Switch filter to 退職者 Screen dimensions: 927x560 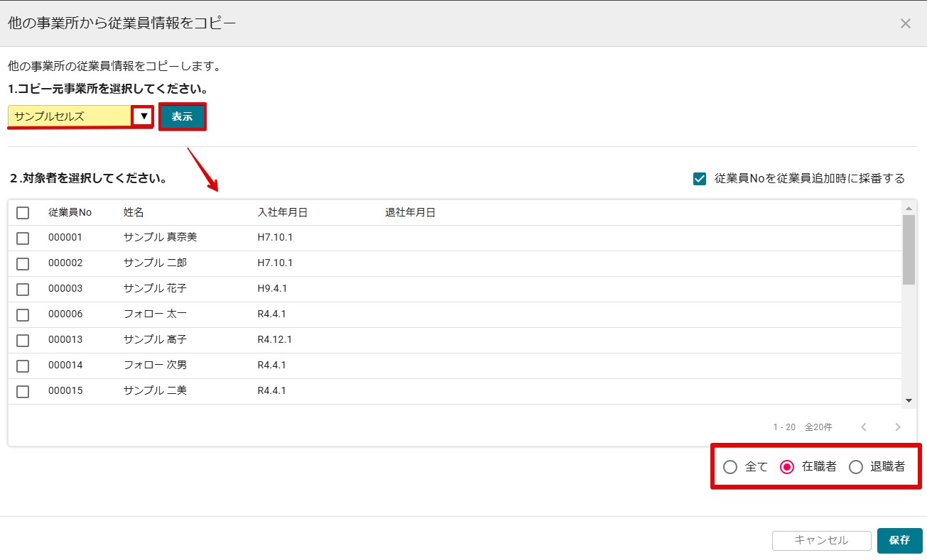(856, 467)
